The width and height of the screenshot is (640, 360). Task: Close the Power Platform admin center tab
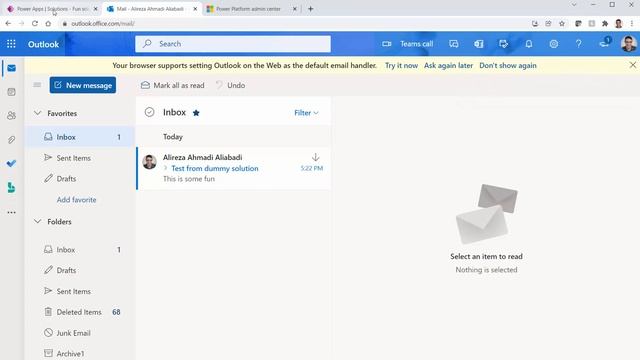(295, 9)
